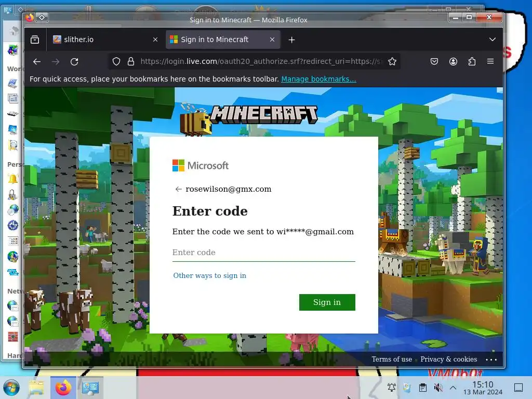Open Firefox View icon in tab bar
This screenshot has width=532, height=399.
(35, 39)
